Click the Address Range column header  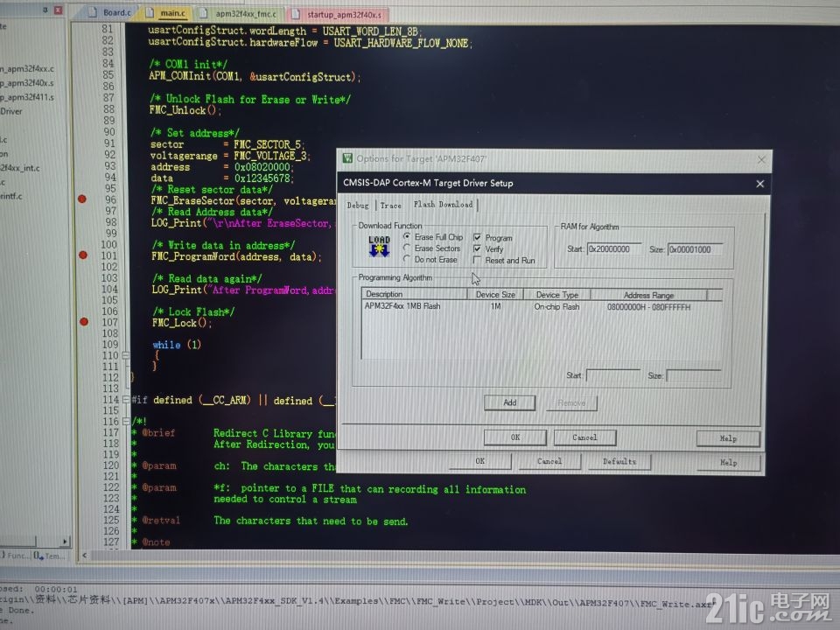tap(648, 295)
